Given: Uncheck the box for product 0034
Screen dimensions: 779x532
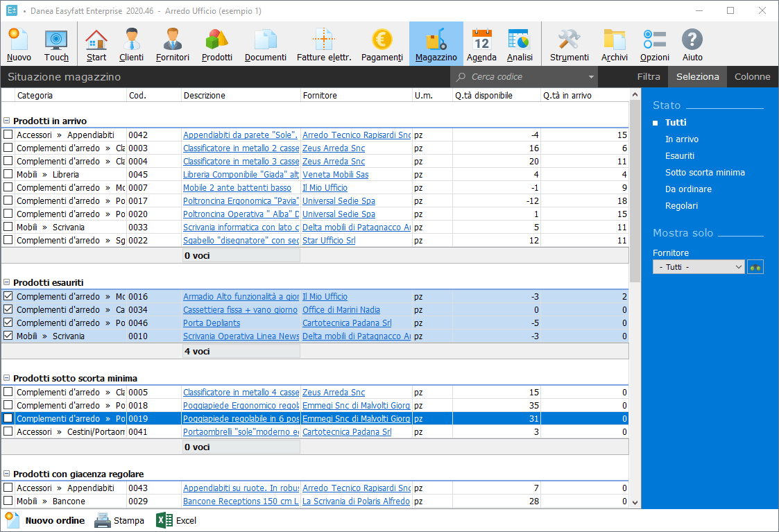Looking at the screenshot, I should [8, 309].
